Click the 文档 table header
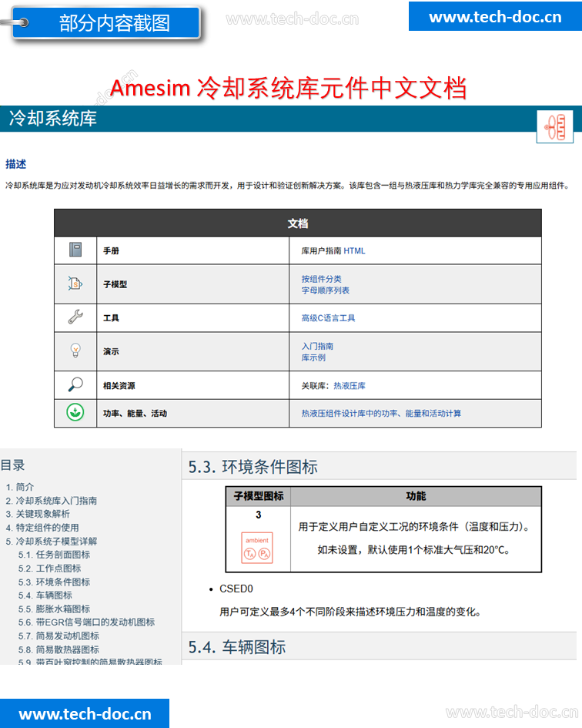This screenshot has height=728, width=582. 297,223
